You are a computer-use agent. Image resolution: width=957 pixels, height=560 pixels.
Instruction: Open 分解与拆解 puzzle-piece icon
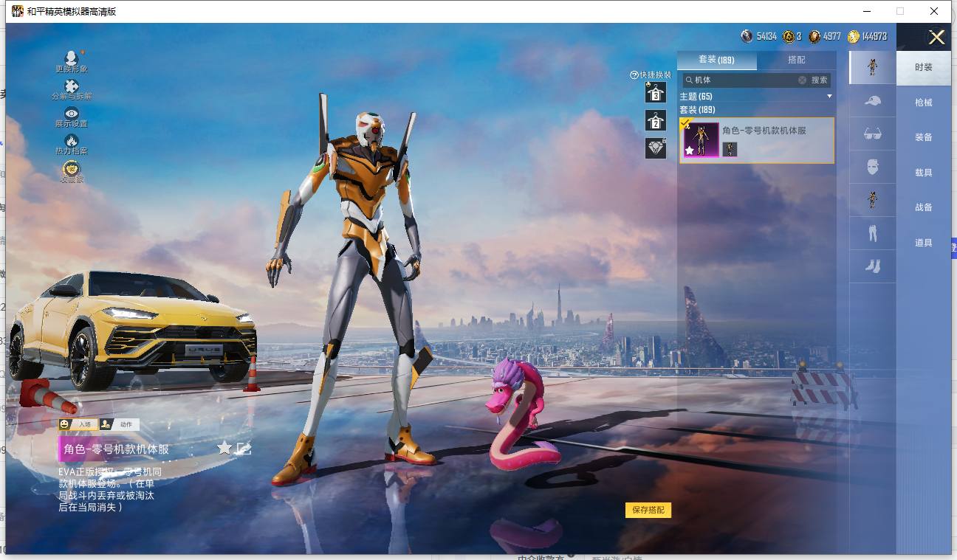point(71,86)
